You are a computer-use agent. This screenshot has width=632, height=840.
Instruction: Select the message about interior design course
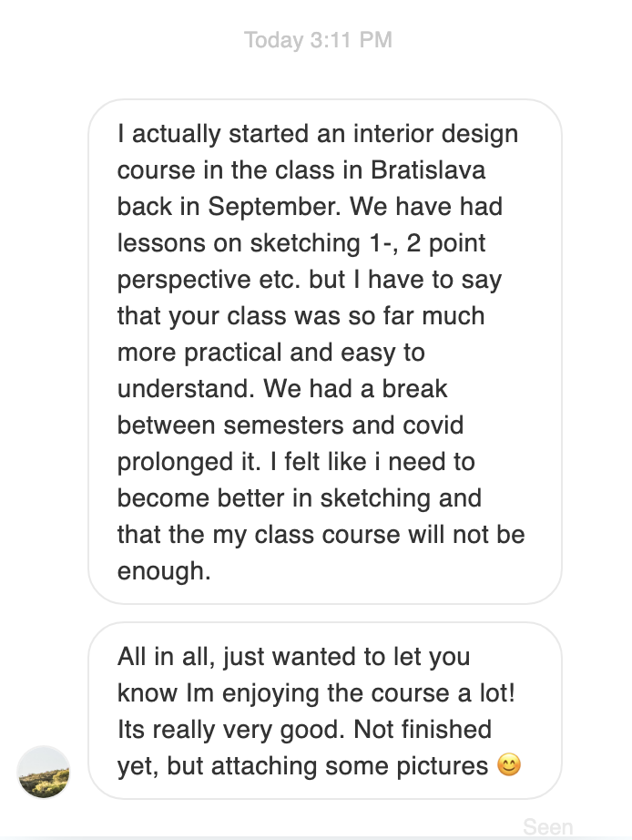coord(324,351)
